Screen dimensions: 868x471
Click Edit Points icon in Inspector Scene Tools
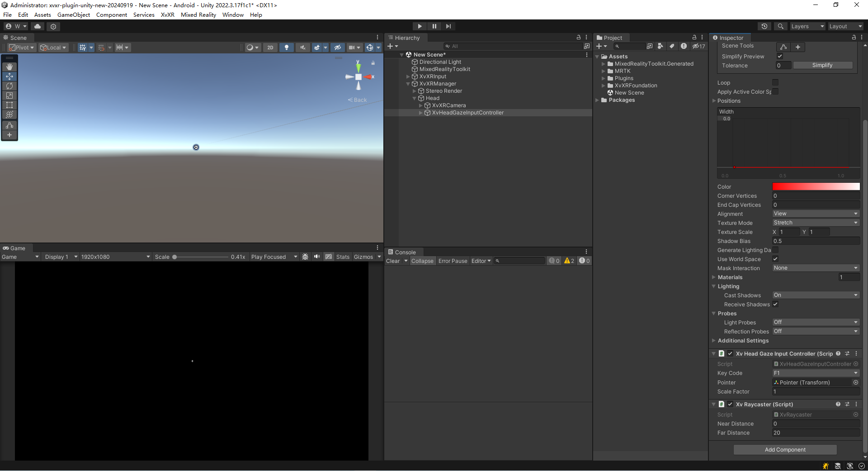click(783, 47)
